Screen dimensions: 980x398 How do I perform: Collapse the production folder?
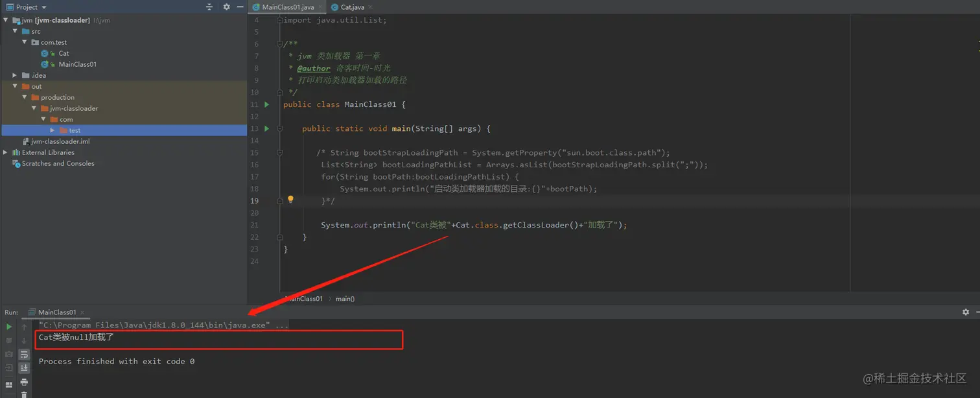(x=25, y=97)
